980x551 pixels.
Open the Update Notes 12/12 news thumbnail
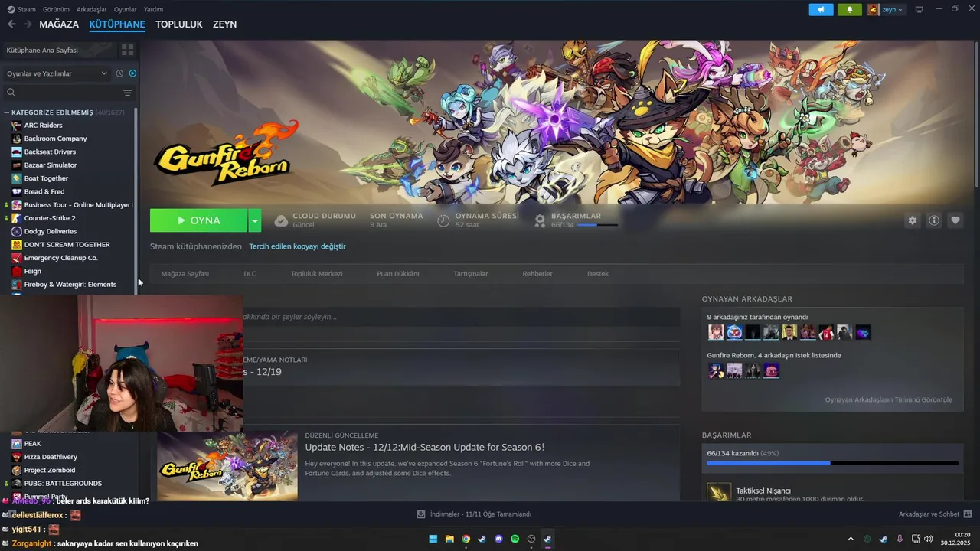[227, 466]
